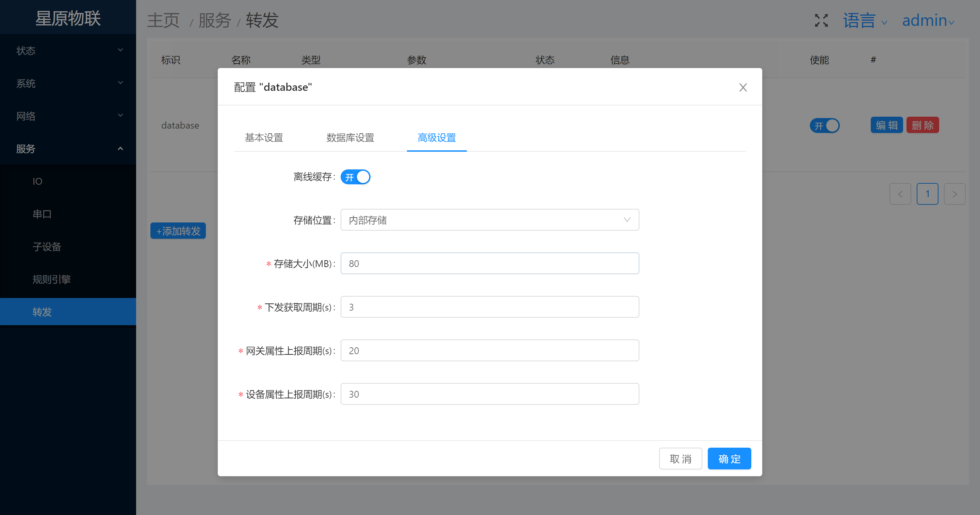This screenshot has width=980, height=515.
Task: Expand the status (状态) sidebar menu
Action: coord(68,51)
